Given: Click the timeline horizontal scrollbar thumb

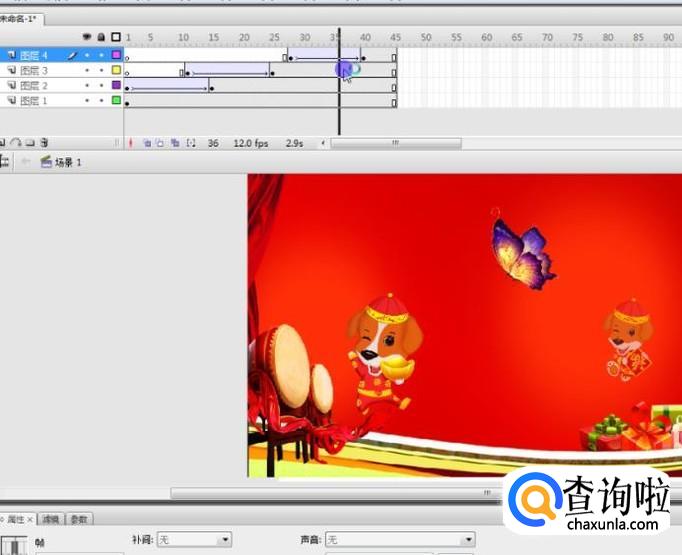Looking at the screenshot, I should click(x=396, y=143).
